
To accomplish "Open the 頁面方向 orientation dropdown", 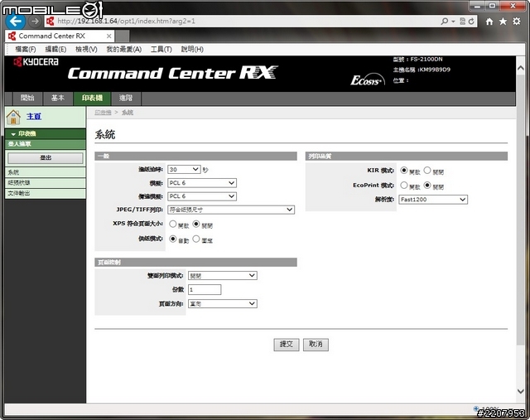I will click(x=223, y=304).
